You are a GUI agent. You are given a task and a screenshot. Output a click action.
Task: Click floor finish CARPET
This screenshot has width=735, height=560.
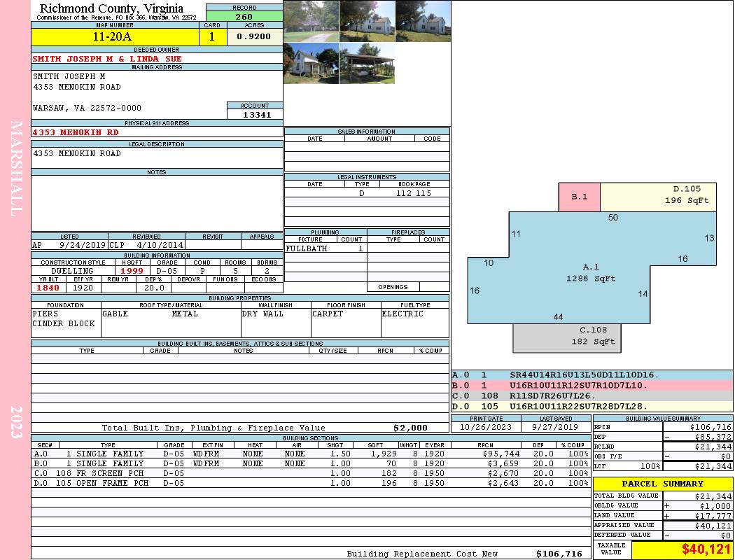(x=328, y=314)
